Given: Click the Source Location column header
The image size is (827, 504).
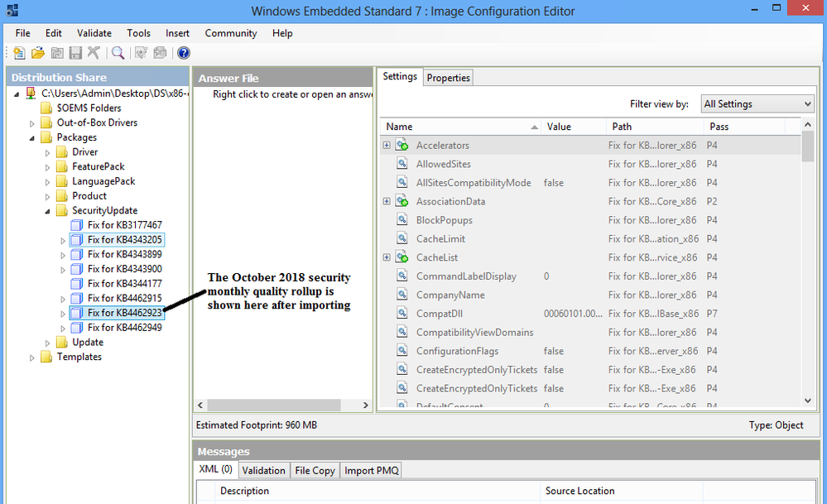Looking at the screenshot, I should click(622, 491).
